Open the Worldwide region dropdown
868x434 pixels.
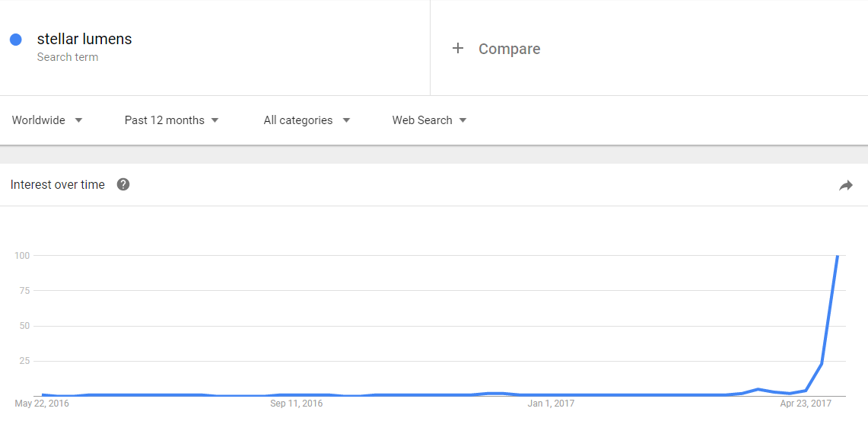pyautogui.click(x=47, y=120)
